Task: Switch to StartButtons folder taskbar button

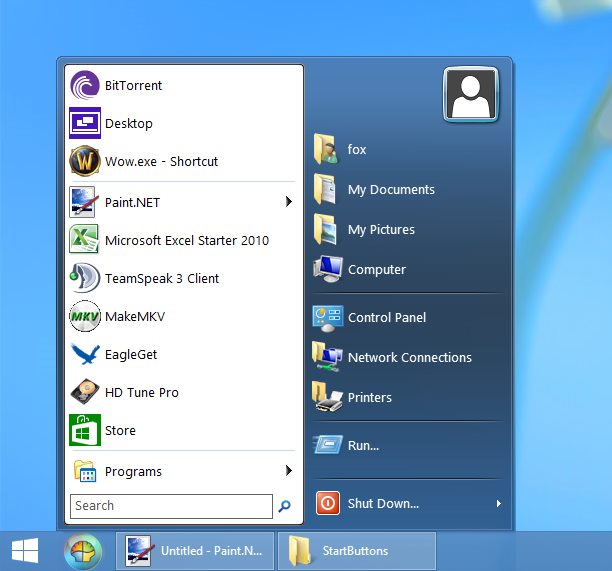Action: coord(357,551)
